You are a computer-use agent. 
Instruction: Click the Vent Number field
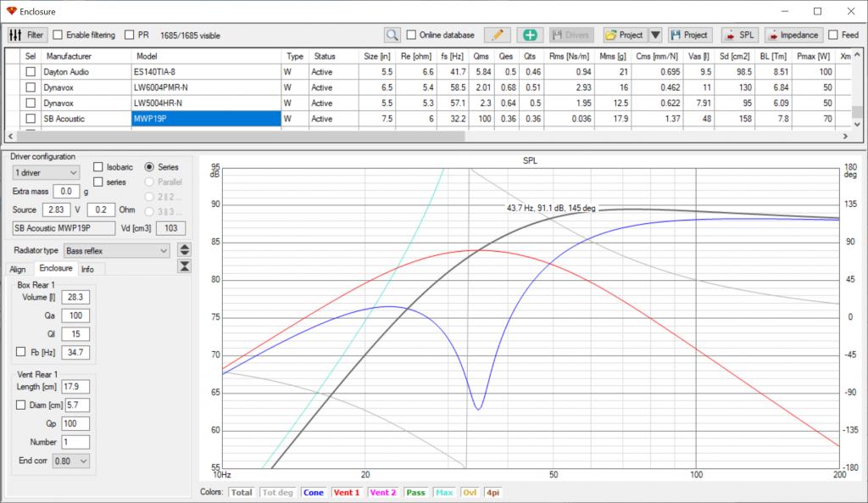tap(75, 442)
